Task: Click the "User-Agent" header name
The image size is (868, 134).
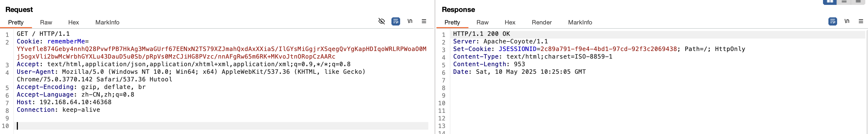Action: pyautogui.click(x=36, y=72)
